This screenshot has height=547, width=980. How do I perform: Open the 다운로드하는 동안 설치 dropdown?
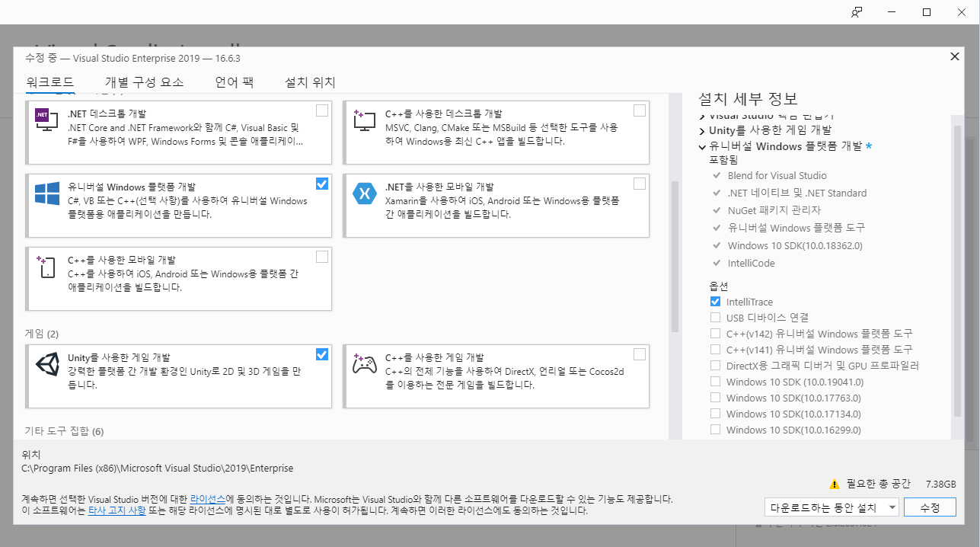coord(832,507)
